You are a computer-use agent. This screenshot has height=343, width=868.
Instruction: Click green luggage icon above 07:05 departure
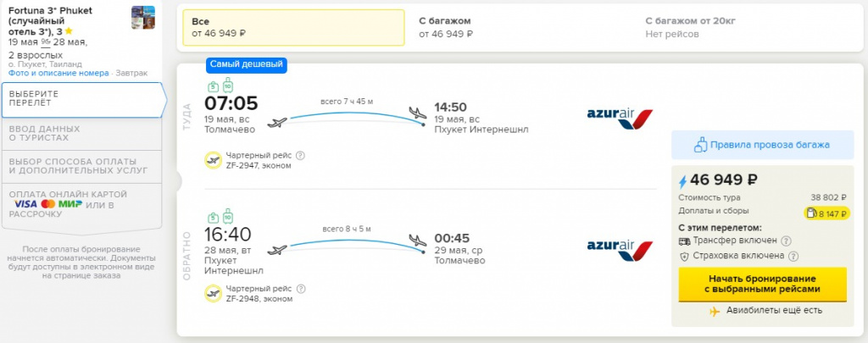pos(227,86)
